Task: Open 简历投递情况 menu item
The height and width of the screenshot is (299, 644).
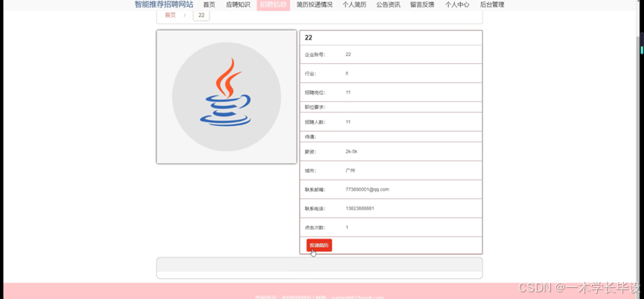Action: [x=315, y=5]
